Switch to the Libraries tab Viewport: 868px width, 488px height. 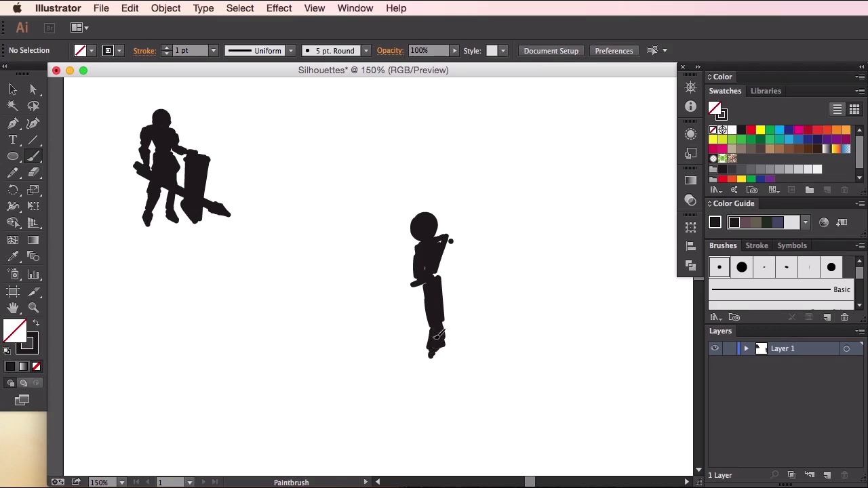pyautogui.click(x=766, y=91)
